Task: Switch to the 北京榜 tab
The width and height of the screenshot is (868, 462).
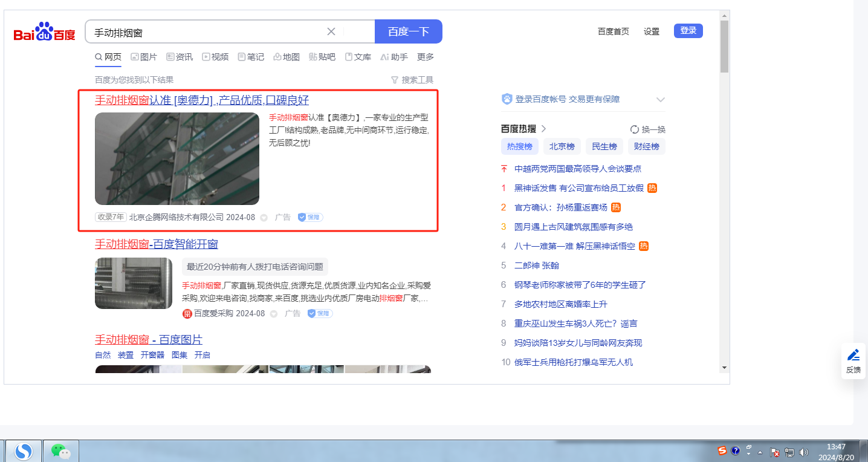Action: (562, 146)
